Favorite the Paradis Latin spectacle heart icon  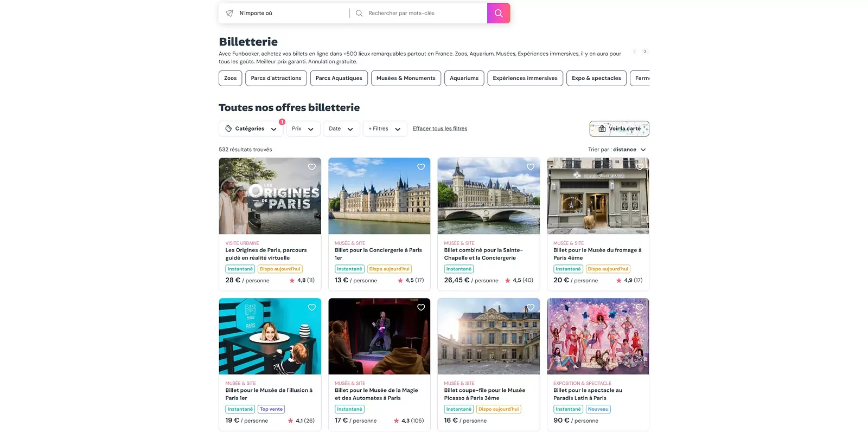pyautogui.click(x=640, y=307)
